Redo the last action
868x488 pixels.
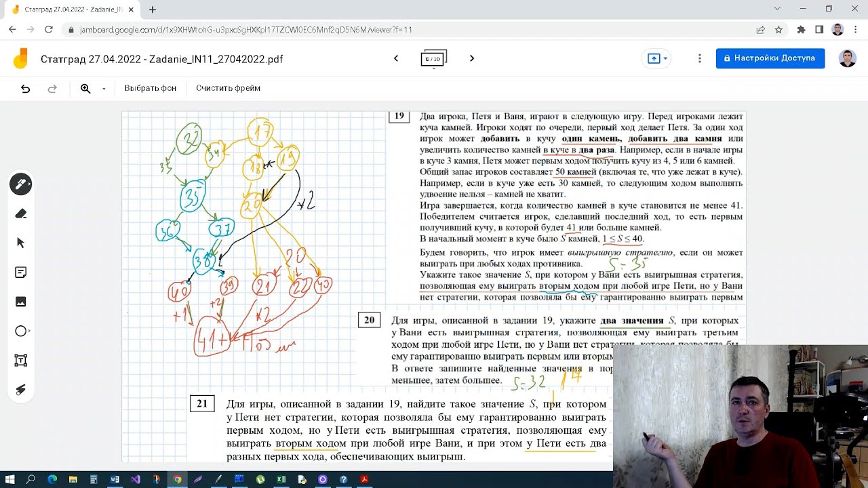52,88
